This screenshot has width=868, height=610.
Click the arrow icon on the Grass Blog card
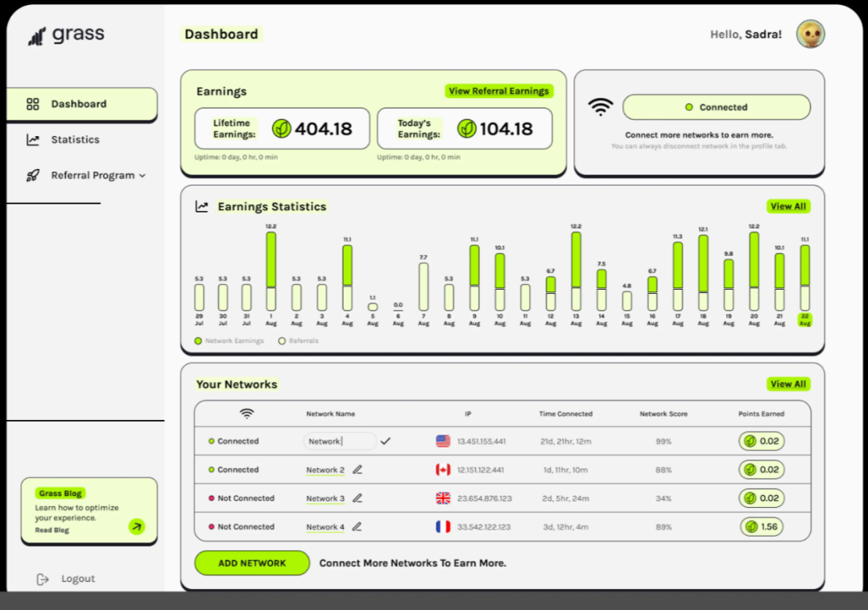tap(138, 526)
